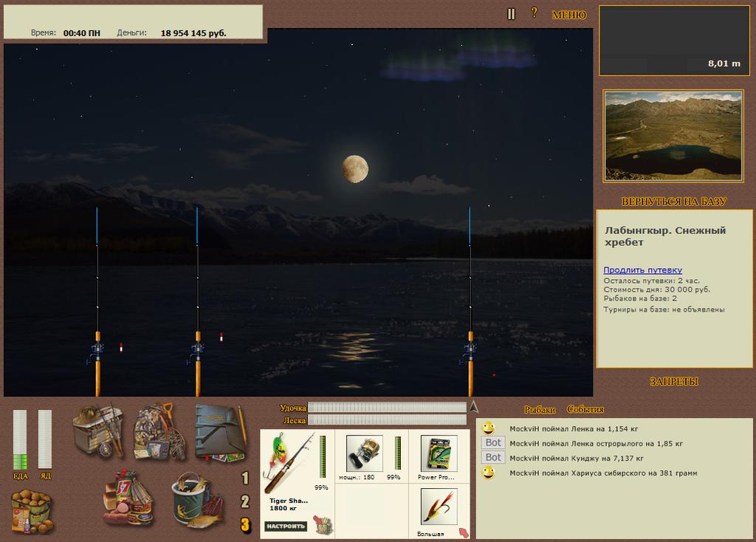Click the smiley next to the Ленка 1,154 кг message
Image resolution: width=756 pixels, height=542 pixels.
click(x=489, y=428)
